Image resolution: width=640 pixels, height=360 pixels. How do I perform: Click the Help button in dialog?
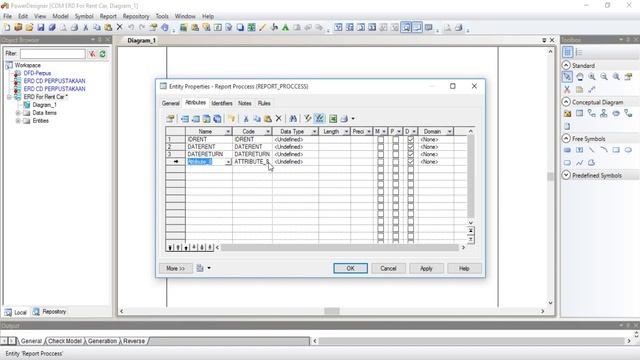[464, 268]
